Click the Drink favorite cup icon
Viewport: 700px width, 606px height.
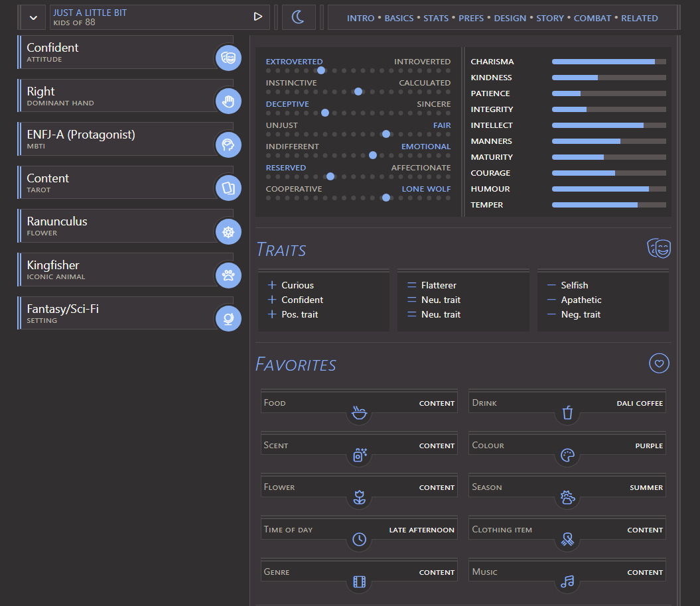[x=567, y=414]
